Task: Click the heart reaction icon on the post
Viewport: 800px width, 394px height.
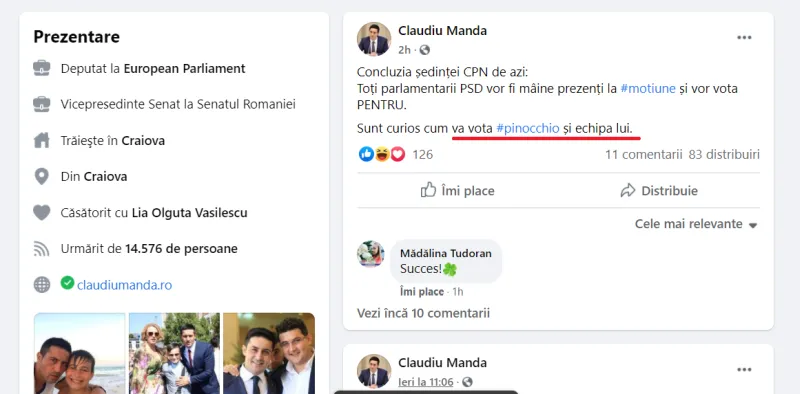Action: pyautogui.click(x=398, y=154)
